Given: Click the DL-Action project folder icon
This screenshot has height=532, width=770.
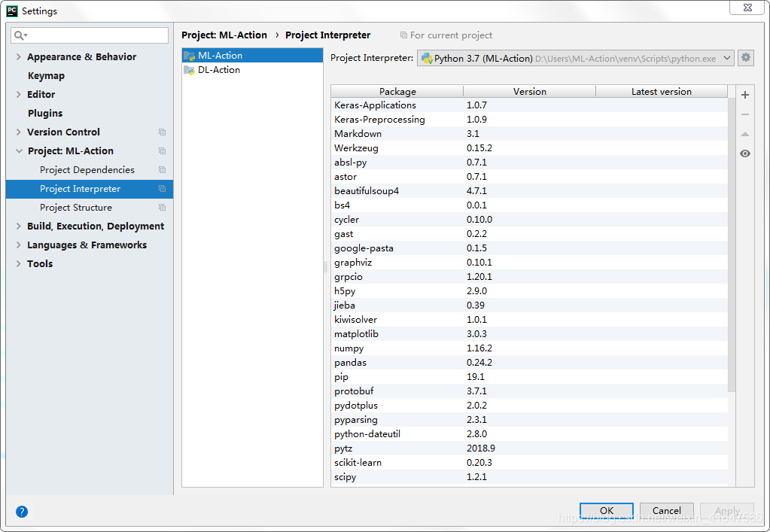Looking at the screenshot, I should pos(190,70).
